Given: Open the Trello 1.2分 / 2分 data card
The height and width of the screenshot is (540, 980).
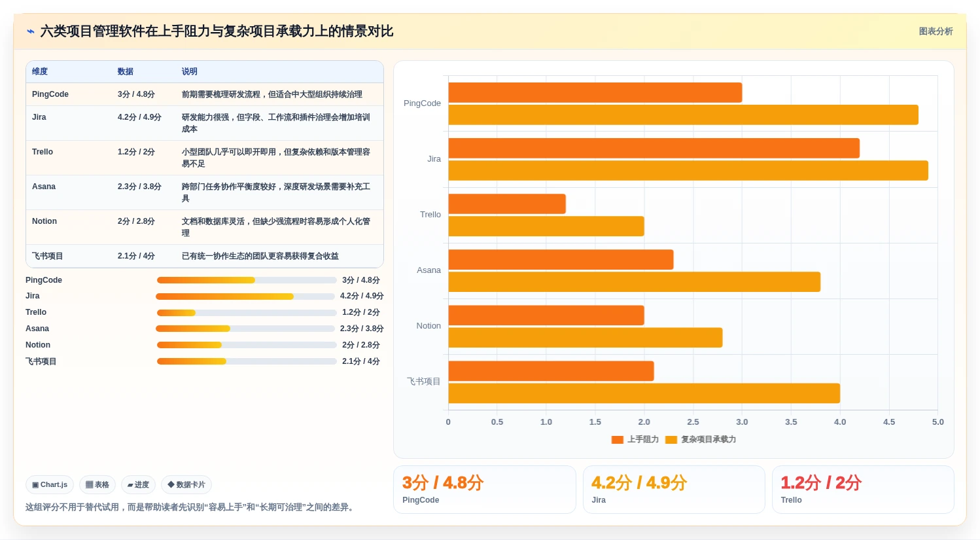Looking at the screenshot, I should [x=863, y=490].
